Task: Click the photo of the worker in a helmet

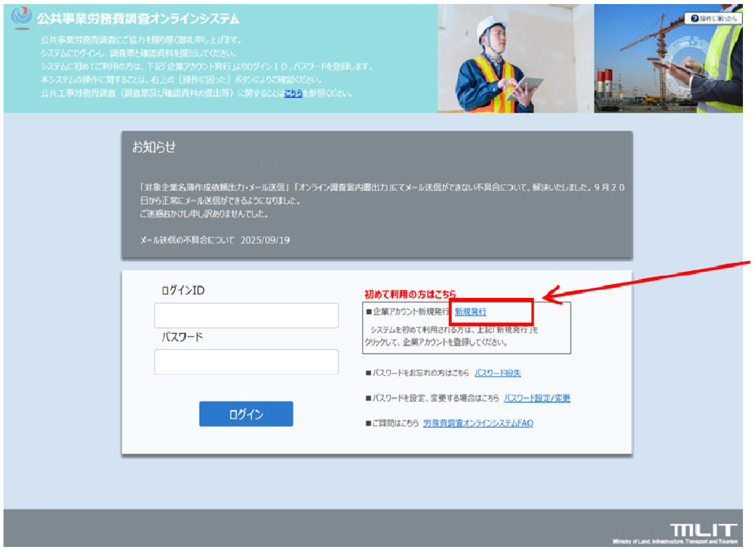Action: coord(503,59)
